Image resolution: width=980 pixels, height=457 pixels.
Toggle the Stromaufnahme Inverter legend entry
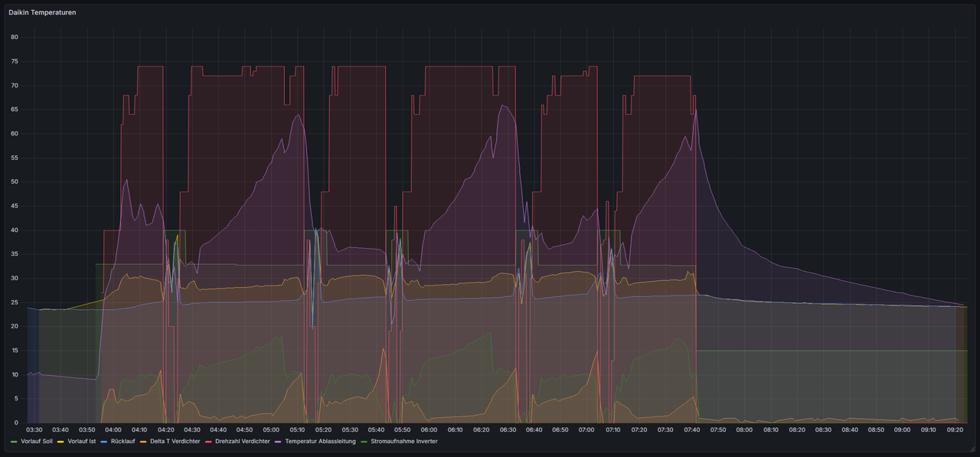(x=404, y=441)
